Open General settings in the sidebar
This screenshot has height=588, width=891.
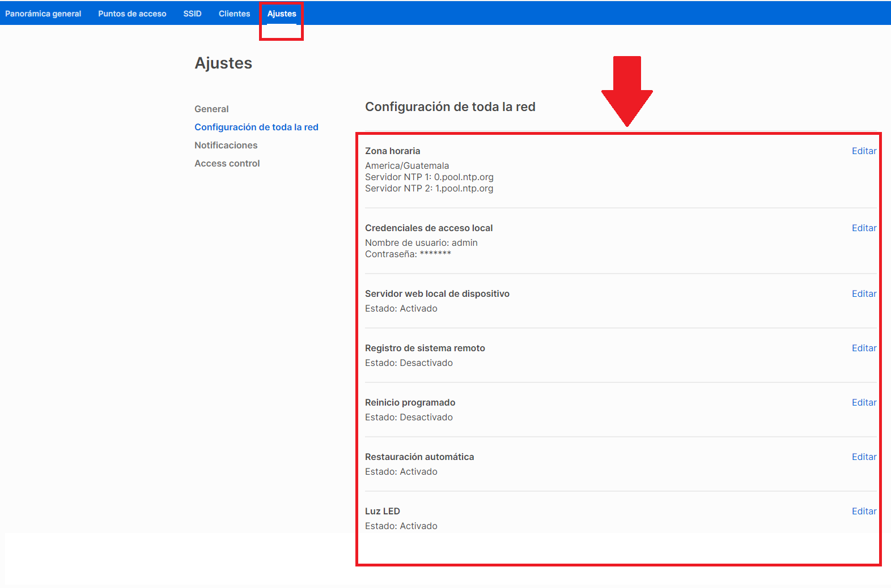point(211,109)
